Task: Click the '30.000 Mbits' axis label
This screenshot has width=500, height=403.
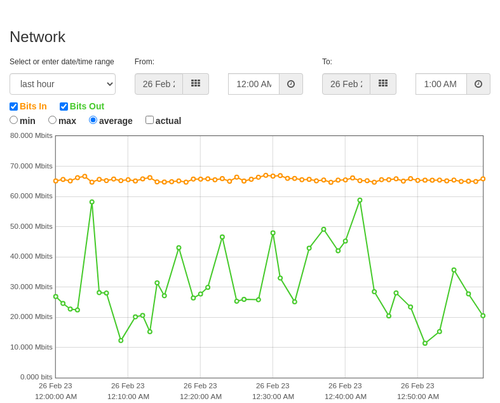Action: pos(31,287)
